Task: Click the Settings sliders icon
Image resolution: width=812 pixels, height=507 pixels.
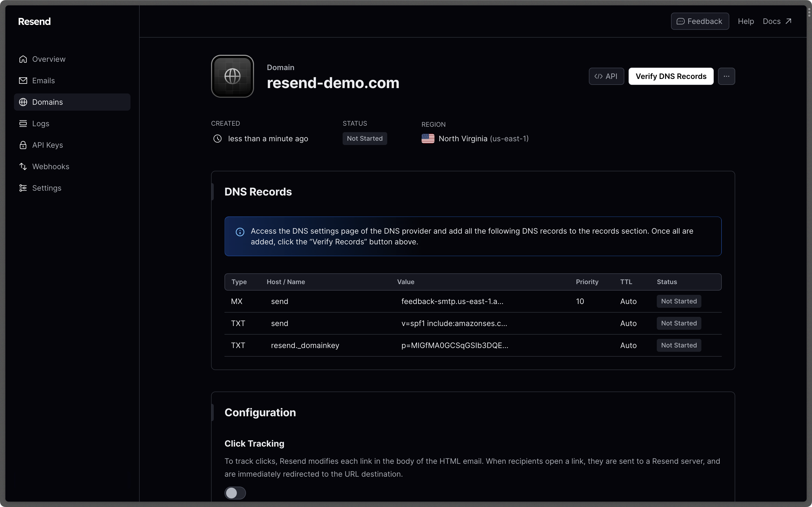Action: tap(23, 188)
